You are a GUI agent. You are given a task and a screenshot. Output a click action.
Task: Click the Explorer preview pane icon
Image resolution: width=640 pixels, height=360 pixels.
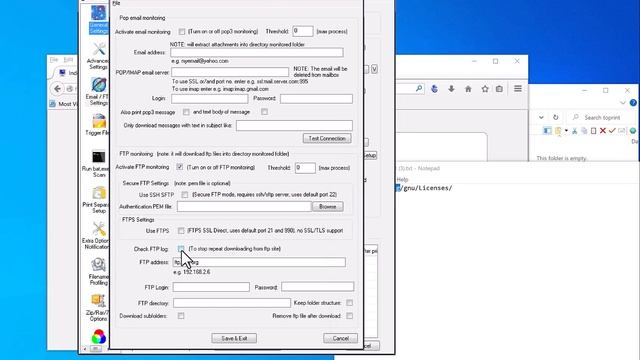click(547, 131)
